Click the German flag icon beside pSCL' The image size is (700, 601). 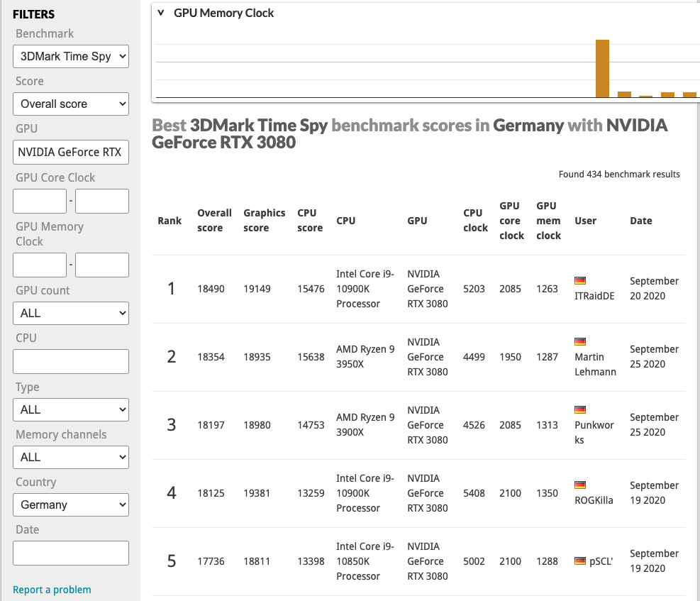point(580,561)
